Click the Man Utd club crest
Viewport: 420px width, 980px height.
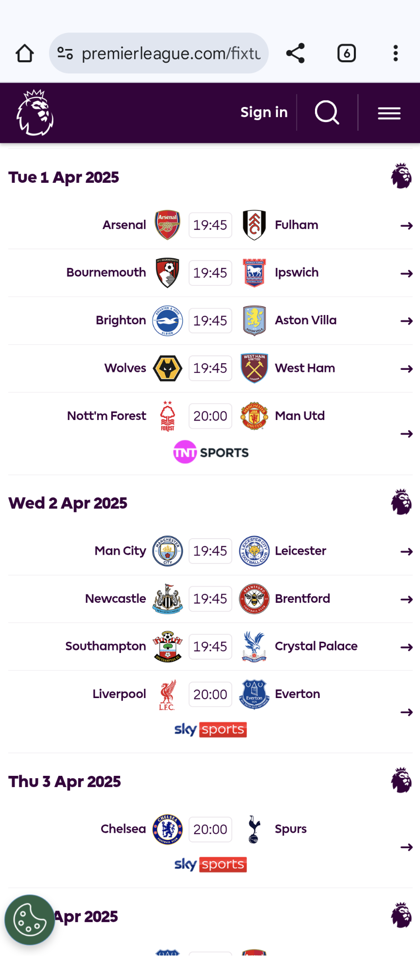click(x=254, y=416)
